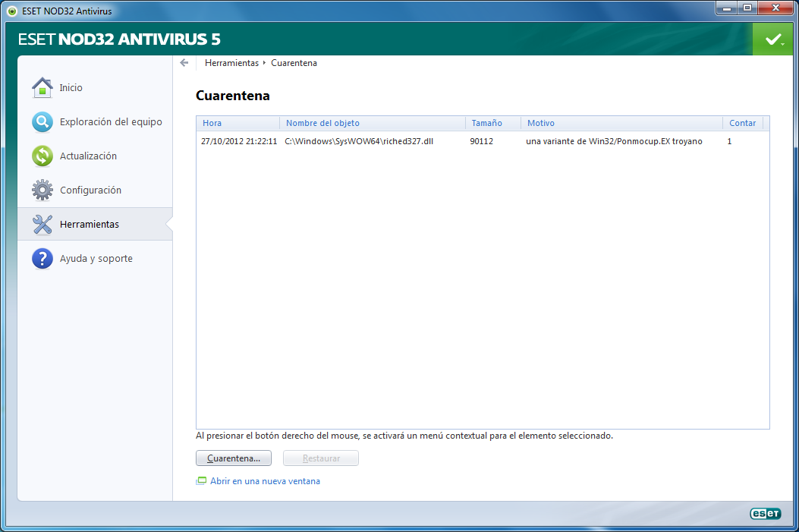Click the Ayuda y soporte question icon
This screenshot has height=532, width=799.
[x=42, y=259]
